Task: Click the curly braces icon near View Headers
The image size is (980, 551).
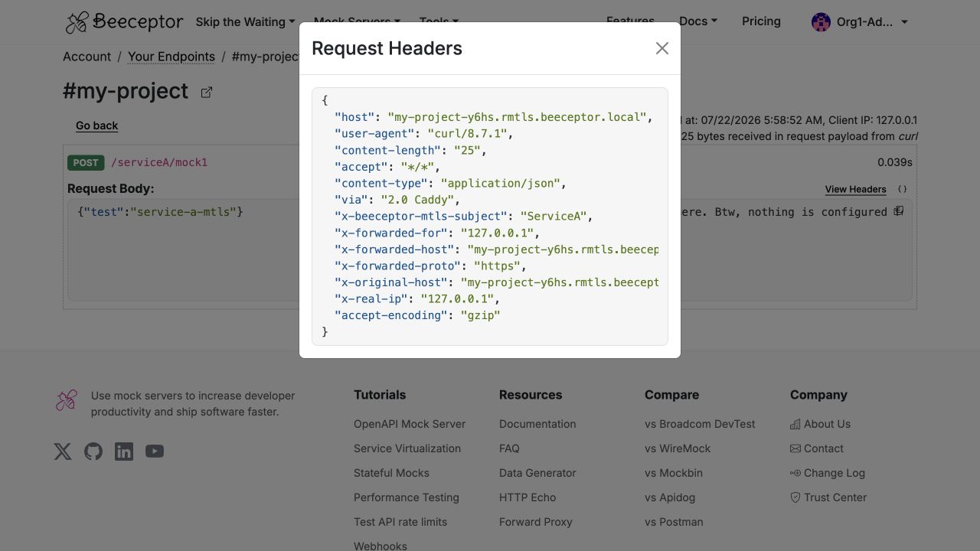Action: tap(903, 189)
